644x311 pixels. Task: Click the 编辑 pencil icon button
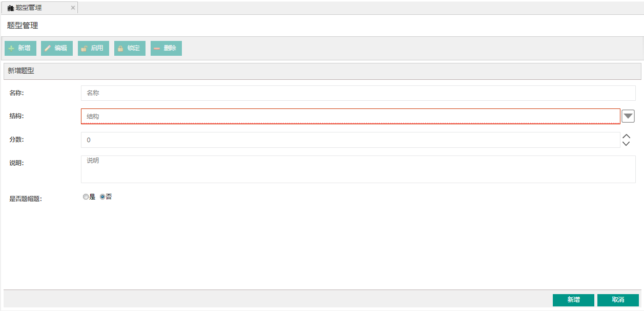(57, 48)
